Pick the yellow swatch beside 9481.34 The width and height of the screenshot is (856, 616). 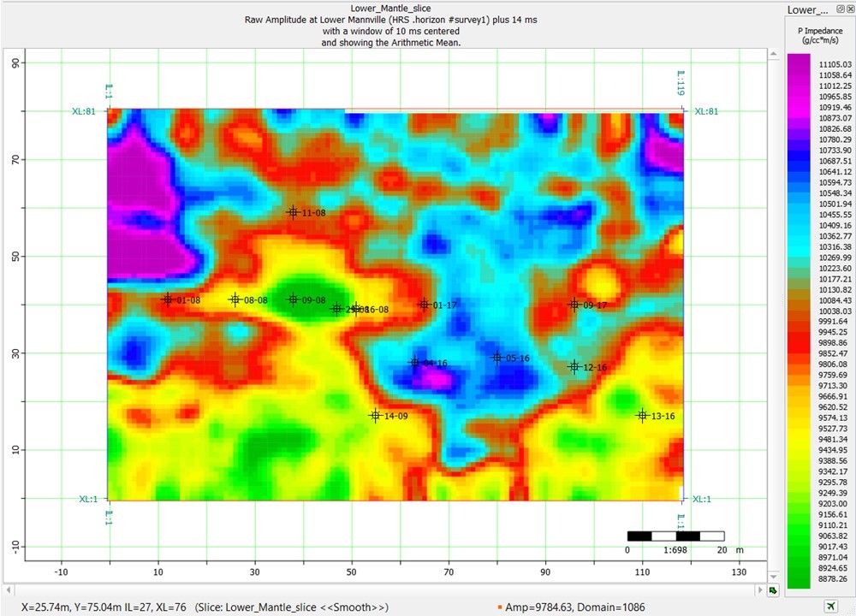click(x=799, y=439)
